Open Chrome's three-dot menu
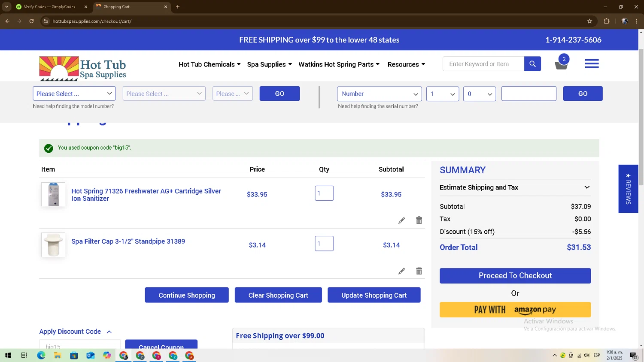644x362 pixels. [x=637, y=21]
